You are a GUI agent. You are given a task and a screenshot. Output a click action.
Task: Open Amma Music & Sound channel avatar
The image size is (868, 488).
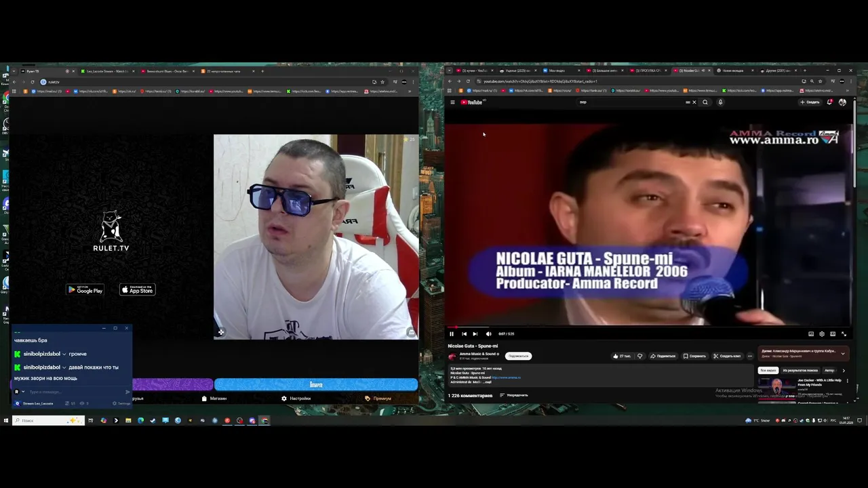[x=452, y=357]
